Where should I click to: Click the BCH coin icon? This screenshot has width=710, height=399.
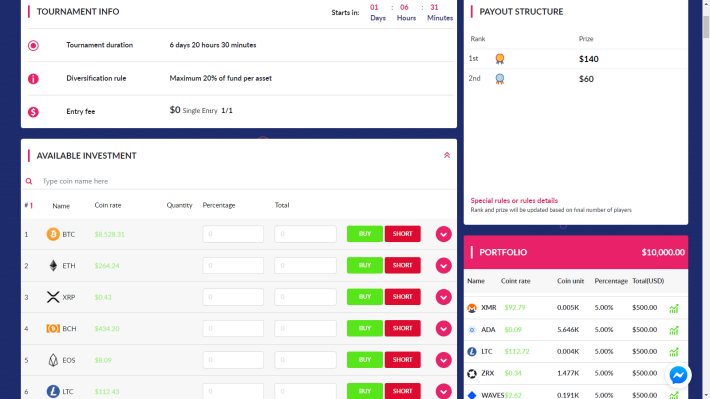tap(53, 328)
